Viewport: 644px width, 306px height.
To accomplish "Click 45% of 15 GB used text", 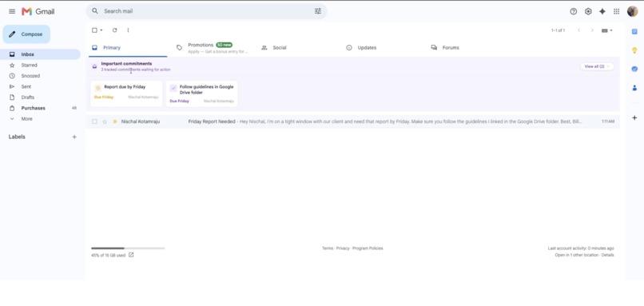I will point(108,255).
